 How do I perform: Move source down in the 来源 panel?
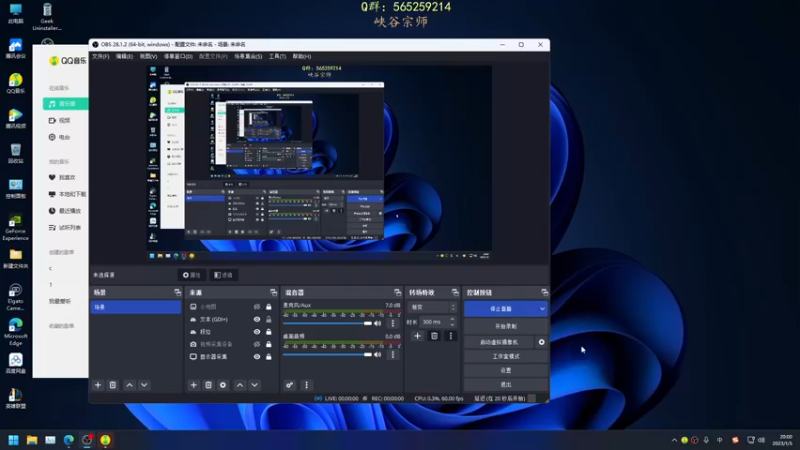[255, 385]
